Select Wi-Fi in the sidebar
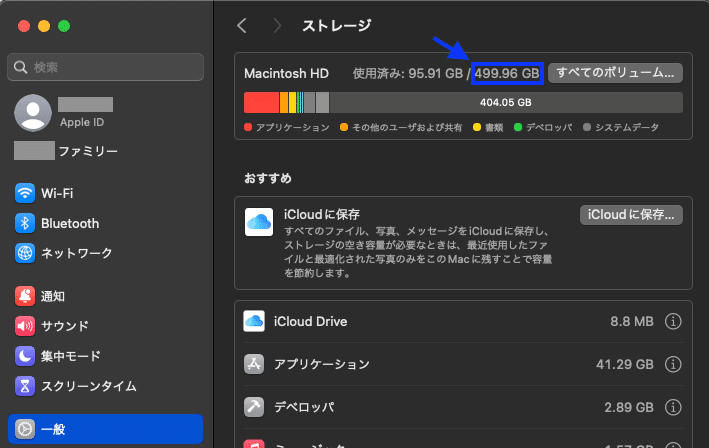This screenshot has width=709, height=448. [x=57, y=193]
